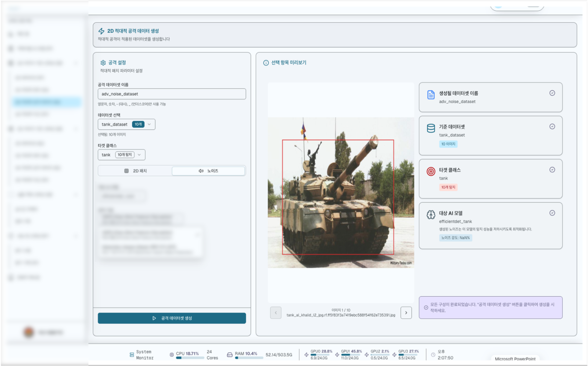This screenshot has height=366, width=588.
Task: Click check circle on 대상 AI 모델 card
Action: pyautogui.click(x=552, y=213)
